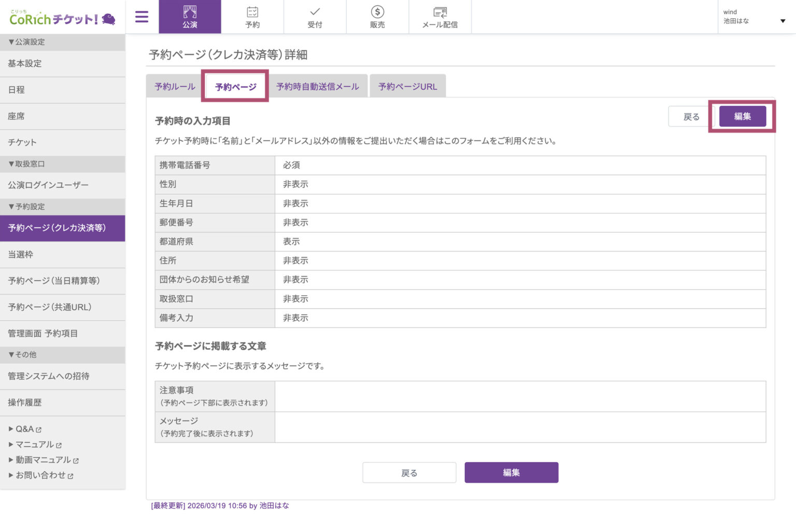Click the purple 編集 button at top right

click(x=742, y=116)
